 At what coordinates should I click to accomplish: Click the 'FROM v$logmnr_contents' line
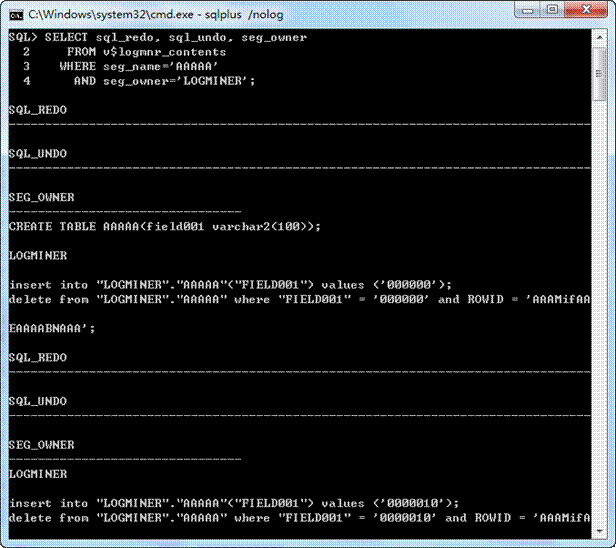(146, 52)
